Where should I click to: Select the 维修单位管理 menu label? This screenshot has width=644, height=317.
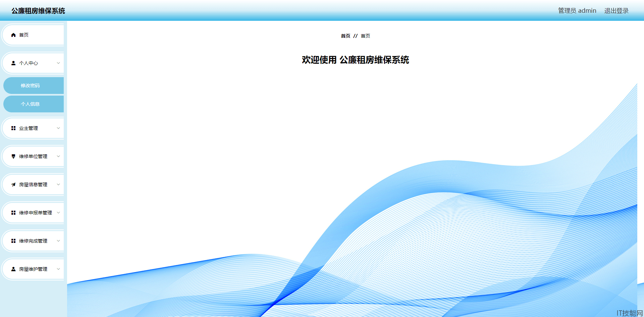pos(33,156)
